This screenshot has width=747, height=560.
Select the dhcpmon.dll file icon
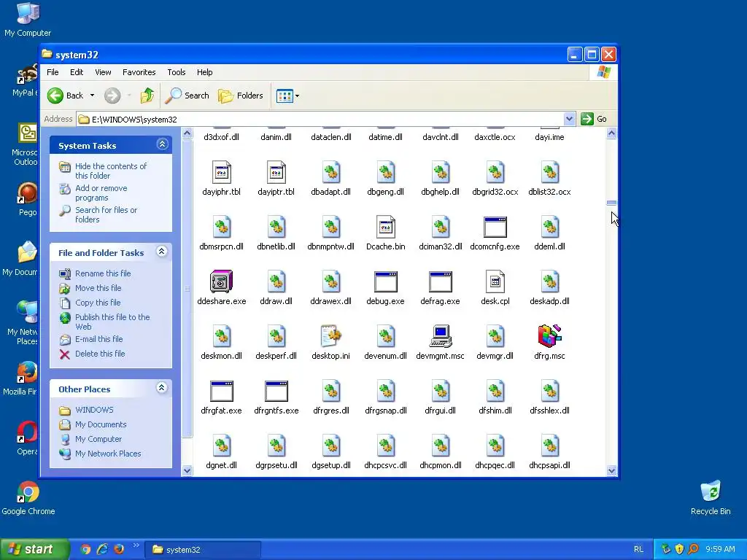[440, 446]
